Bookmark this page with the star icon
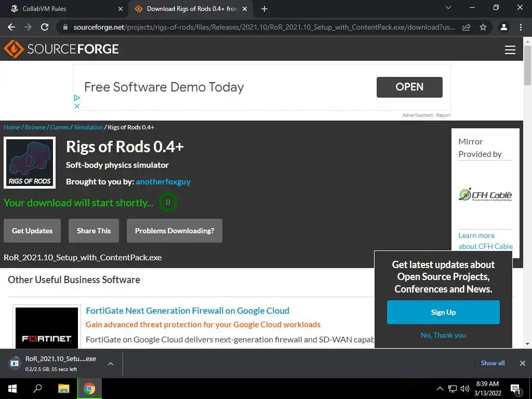 click(483, 27)
